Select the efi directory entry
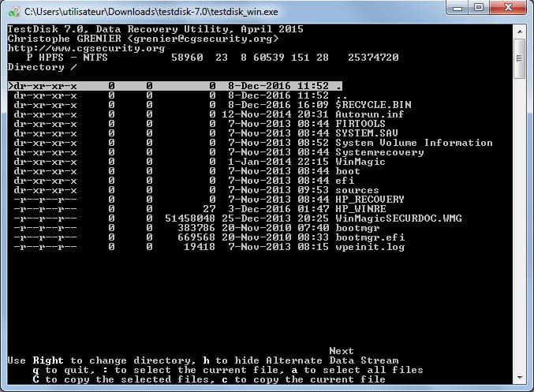Screen dimensions: 534x392 click(184, 181)
